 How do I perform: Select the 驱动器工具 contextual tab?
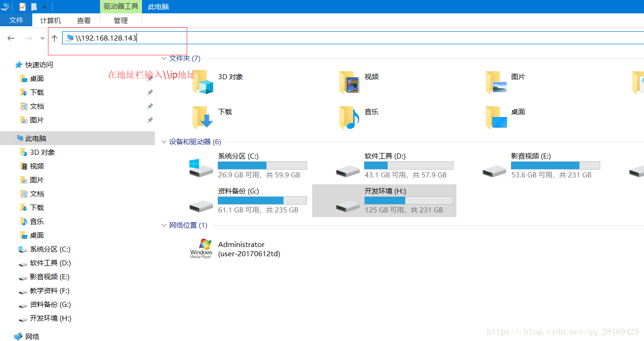click(121, 6)
